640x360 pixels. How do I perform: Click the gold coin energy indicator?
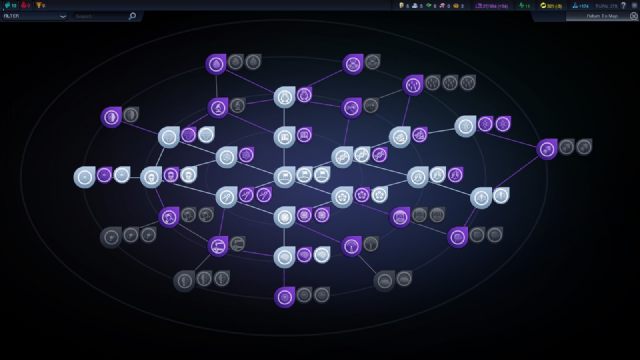[551, 5]
